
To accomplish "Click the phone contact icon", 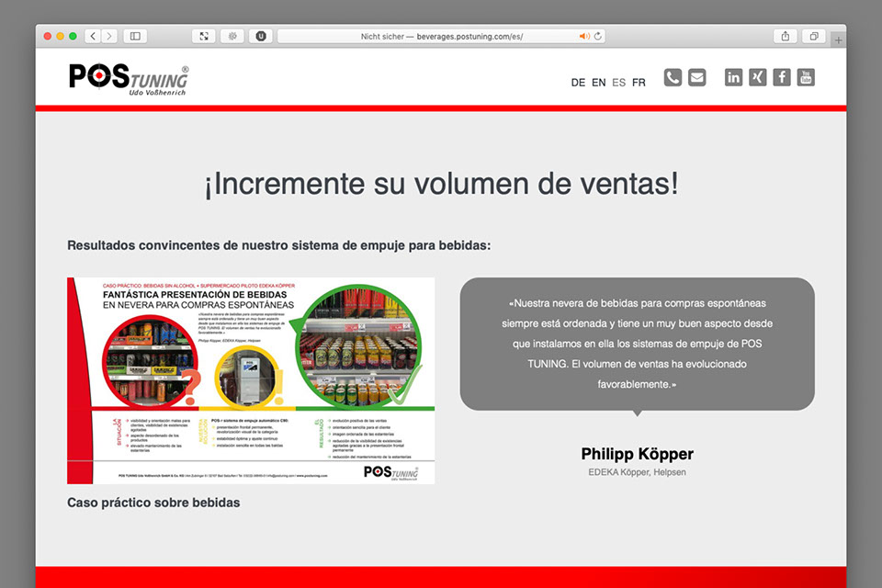I will (673, 78).
